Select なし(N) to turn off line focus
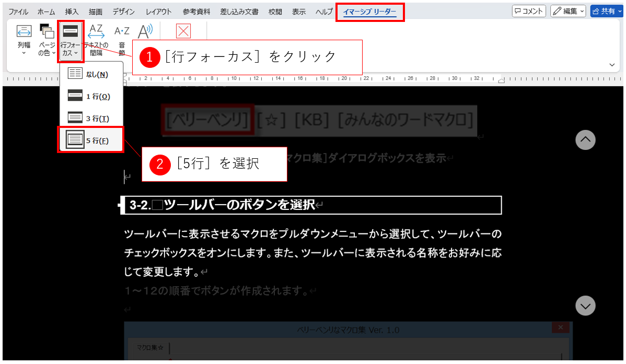This screenshot has width=626, height=364. pyautogui.click(x=91, y=74)
